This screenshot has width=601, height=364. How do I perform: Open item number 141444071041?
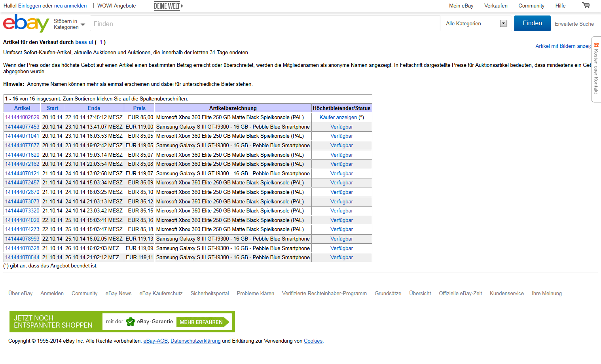(x=22, y=136)
